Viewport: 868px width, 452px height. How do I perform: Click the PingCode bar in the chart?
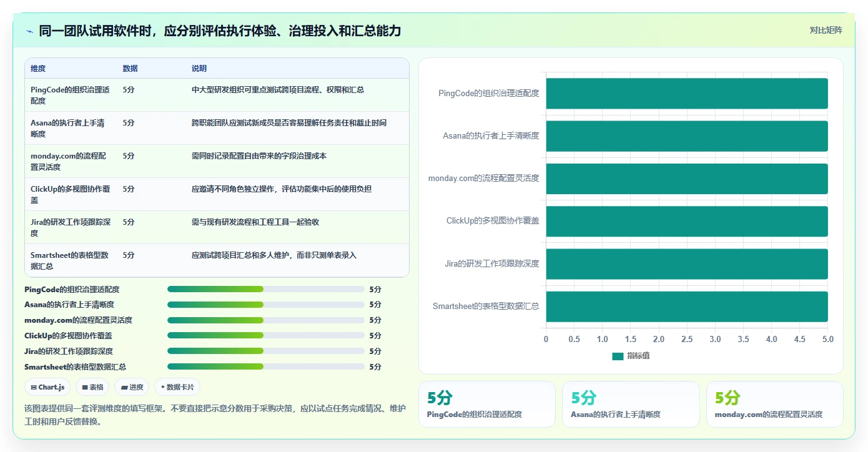[x=687, y=94]
